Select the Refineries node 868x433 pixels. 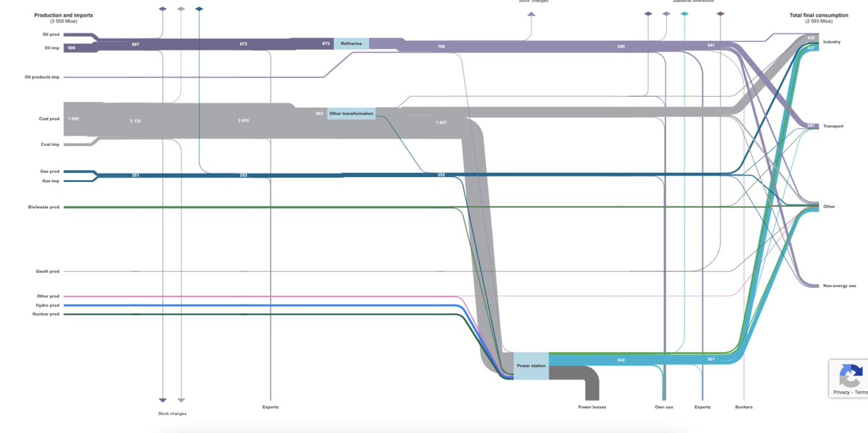351,44
